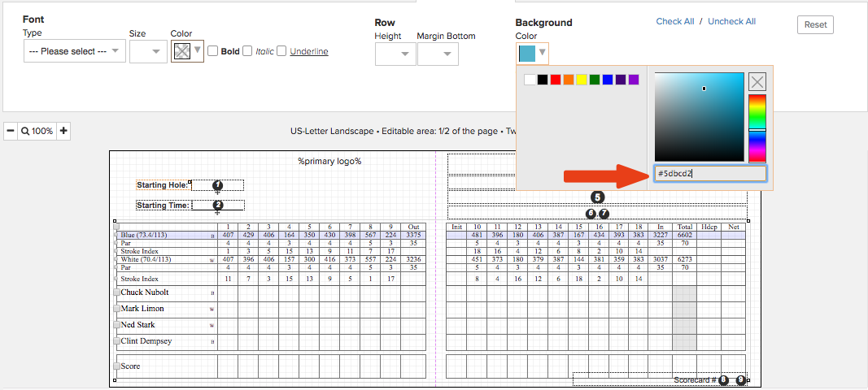Tick the checkbox beside the Score row
Image resolution: width=868 pixels, height=390 pixels.
tap(117, 366)
